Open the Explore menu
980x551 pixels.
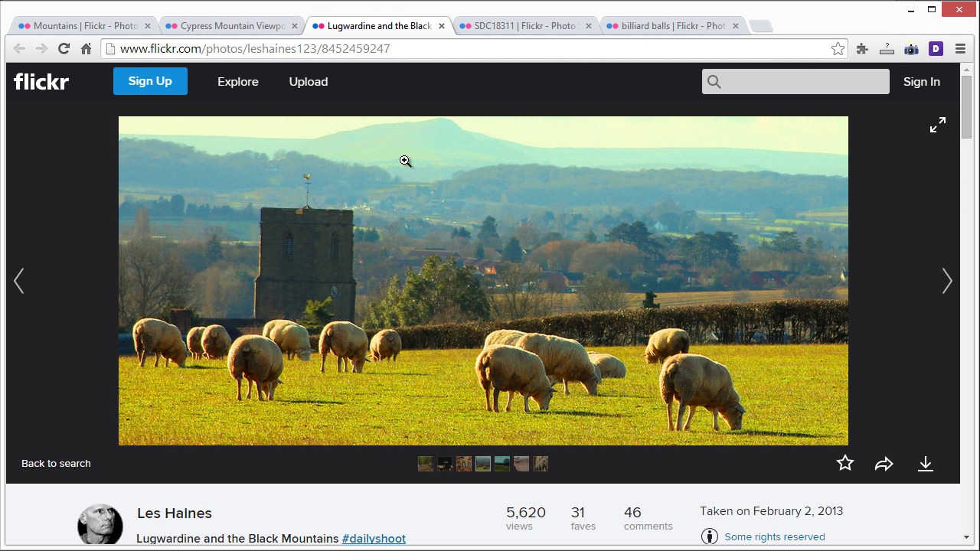[238, 82]
